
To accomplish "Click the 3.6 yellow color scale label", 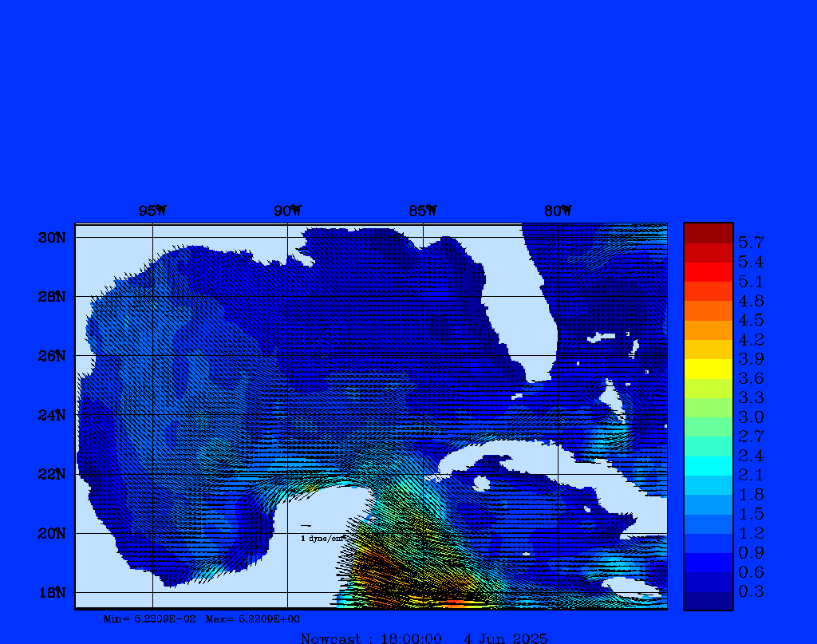I will (x=751, y=378).
